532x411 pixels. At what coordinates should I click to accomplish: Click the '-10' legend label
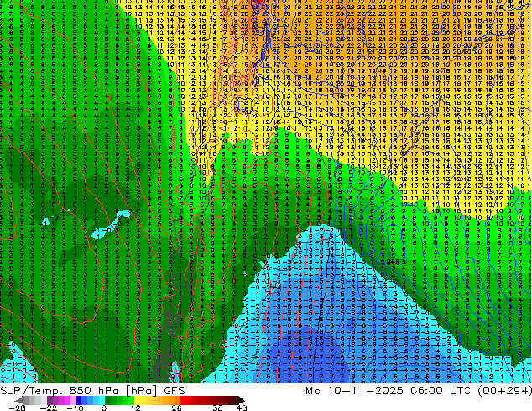point(76,408)
